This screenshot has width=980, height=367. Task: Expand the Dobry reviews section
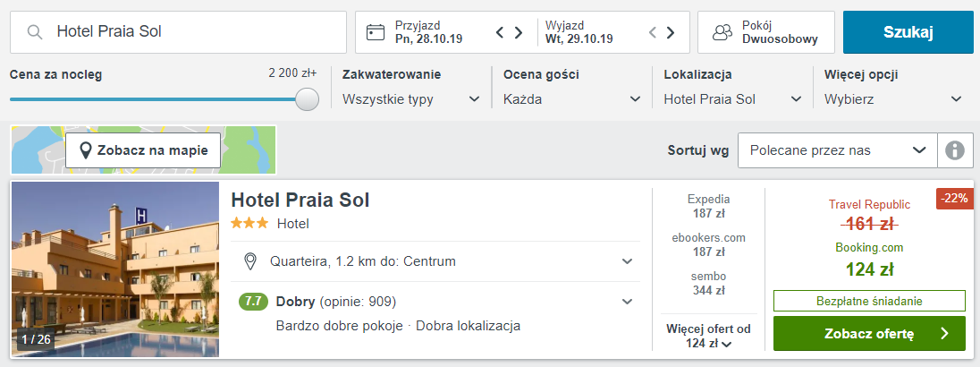pos(435,302)
